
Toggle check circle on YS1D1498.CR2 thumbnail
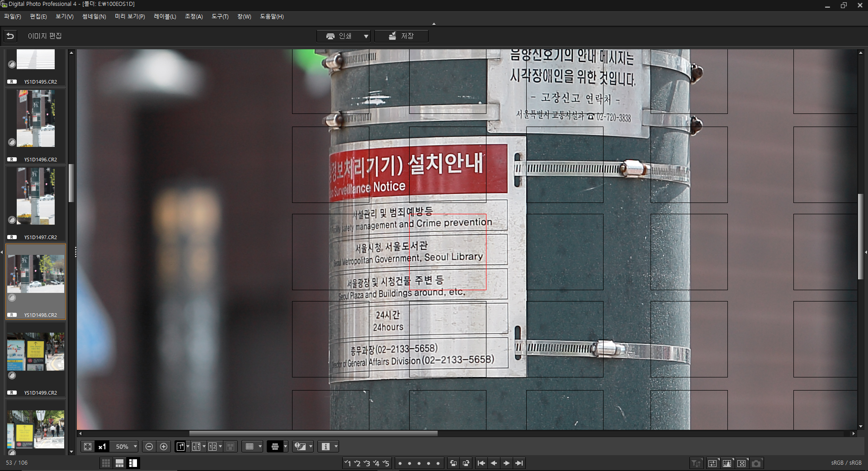(12, 298)
